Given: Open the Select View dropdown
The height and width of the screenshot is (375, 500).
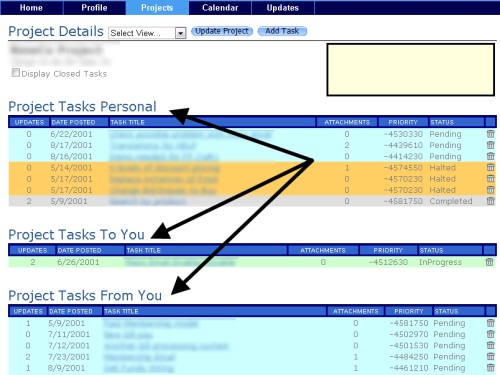Looking at the screenshot, I should coord(147,33).
